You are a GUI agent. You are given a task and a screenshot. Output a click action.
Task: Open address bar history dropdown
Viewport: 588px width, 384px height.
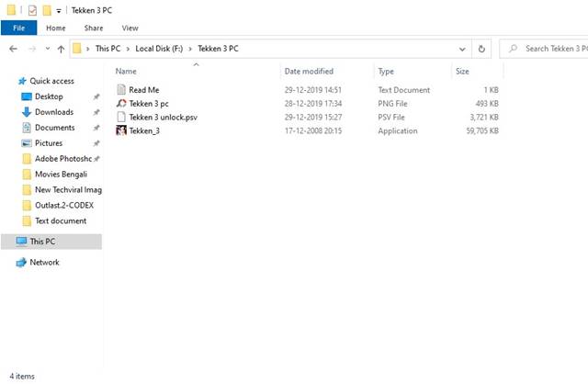tap(462, 49)
